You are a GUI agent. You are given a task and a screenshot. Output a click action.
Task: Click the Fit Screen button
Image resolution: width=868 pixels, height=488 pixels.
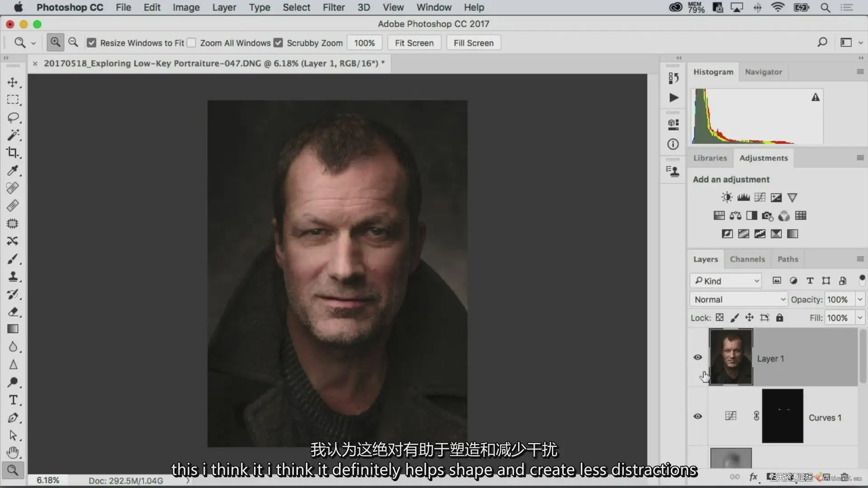tap(414, 43)
